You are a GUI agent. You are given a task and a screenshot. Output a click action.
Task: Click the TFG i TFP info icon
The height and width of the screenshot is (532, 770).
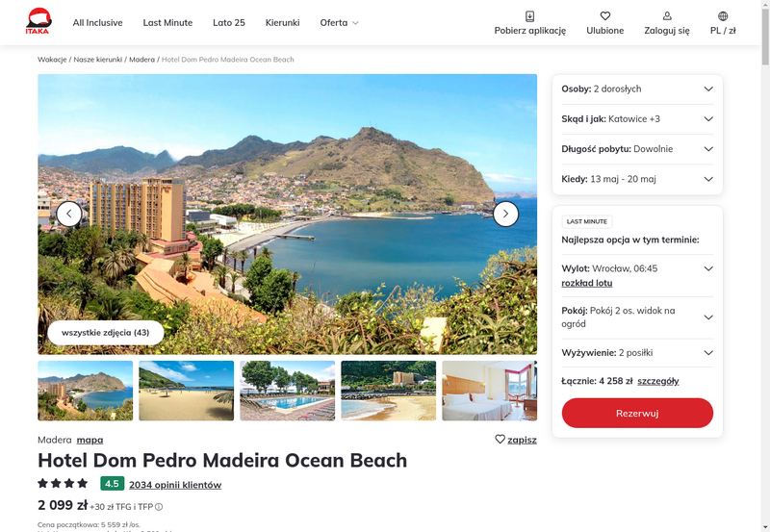159,507
